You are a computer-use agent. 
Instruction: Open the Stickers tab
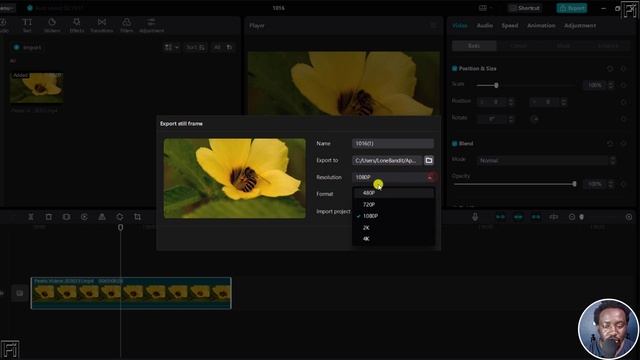pos(52,25)
